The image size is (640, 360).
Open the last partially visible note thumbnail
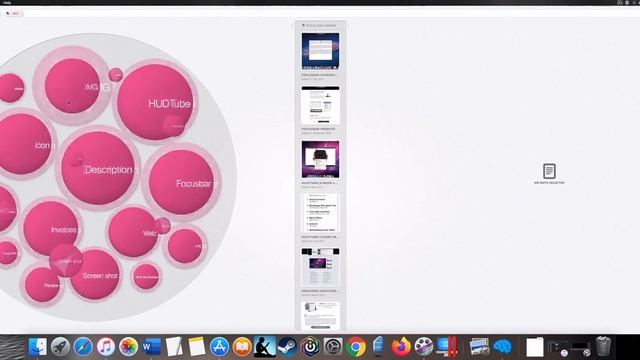pyautogui.click(x=320, y=316)
